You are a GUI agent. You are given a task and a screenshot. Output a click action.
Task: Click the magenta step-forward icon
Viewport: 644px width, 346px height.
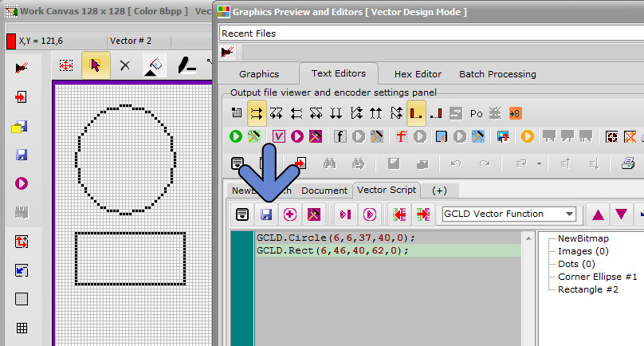(x=345, y=214)
